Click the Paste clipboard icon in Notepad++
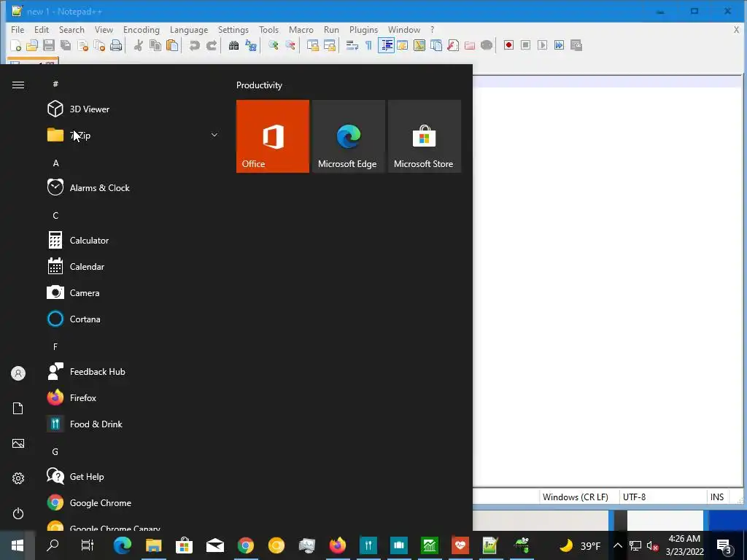The width and height of the screenshot is (747, 560). point(172,45)
